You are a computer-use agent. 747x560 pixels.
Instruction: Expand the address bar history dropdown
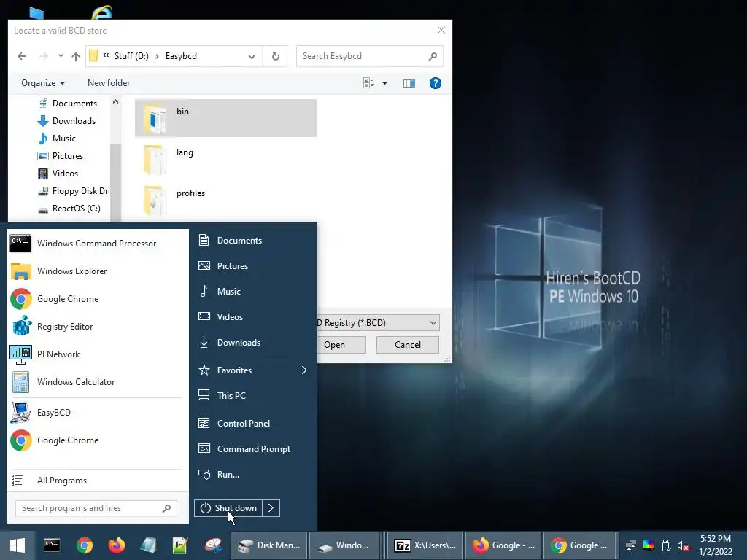252,57
